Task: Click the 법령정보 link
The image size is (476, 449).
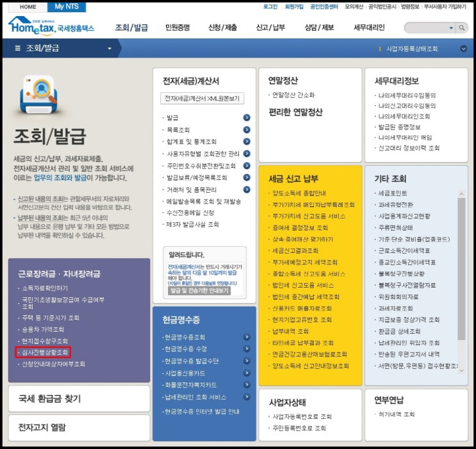Action: pyautogui.click(x=410, y=6)
